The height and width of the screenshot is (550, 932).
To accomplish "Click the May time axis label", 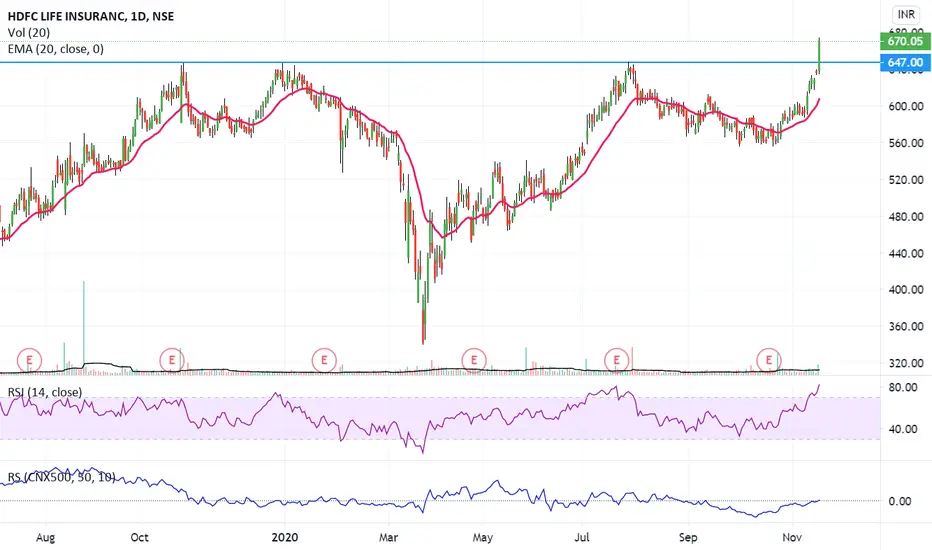I will pos(482,538).
